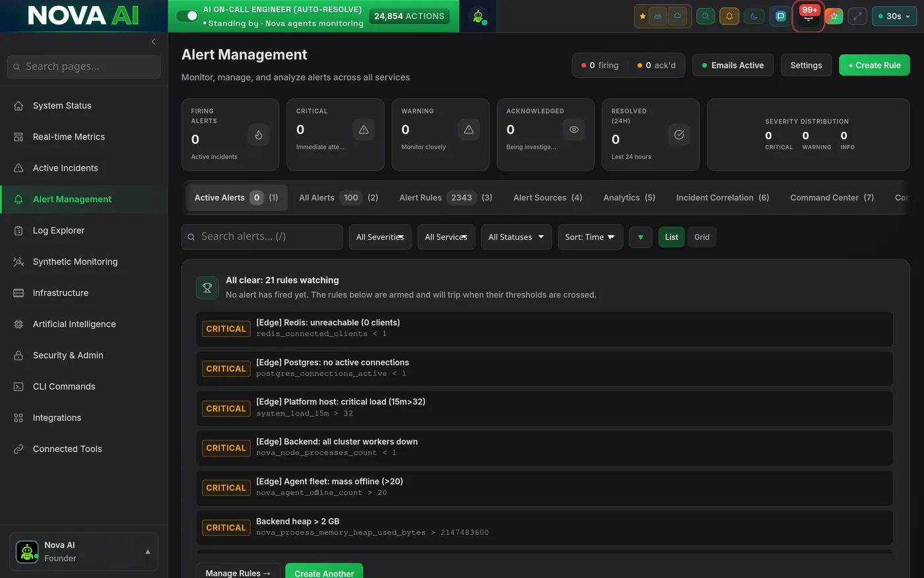Switch to the All Alerts tab
The height and width of the screenshot is (578, 924).
point(339,198)
